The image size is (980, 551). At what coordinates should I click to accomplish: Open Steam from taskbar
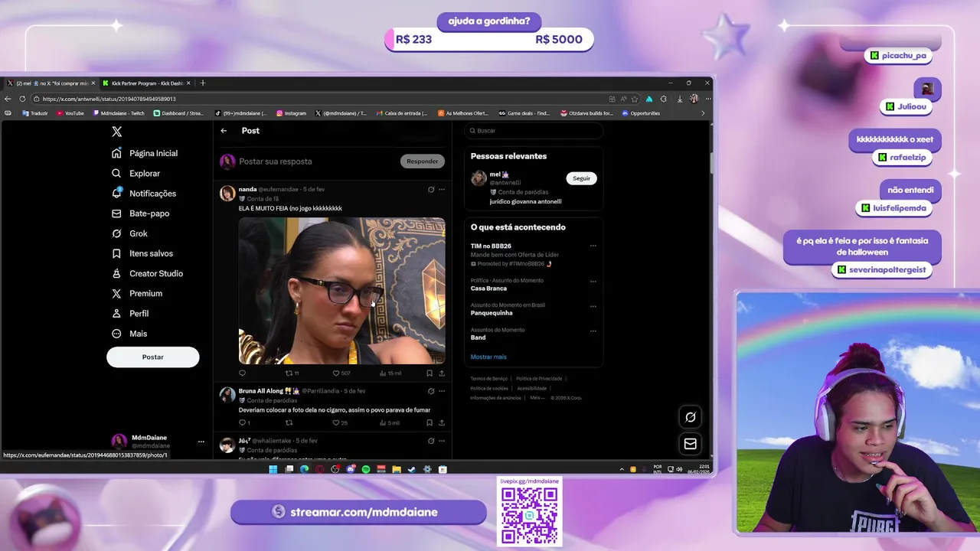point(412,469)
